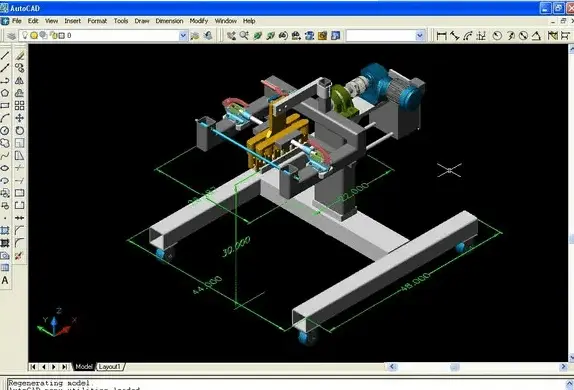Open the Modify menu

tap(199, 21)
